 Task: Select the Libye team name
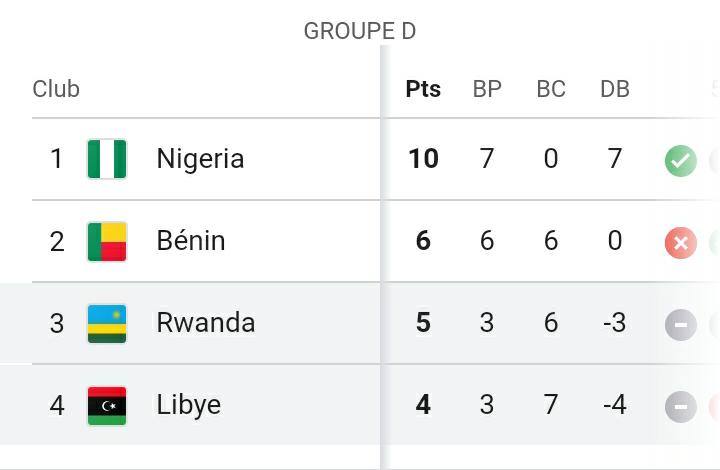pyautogui.click(x=189, y=405)
